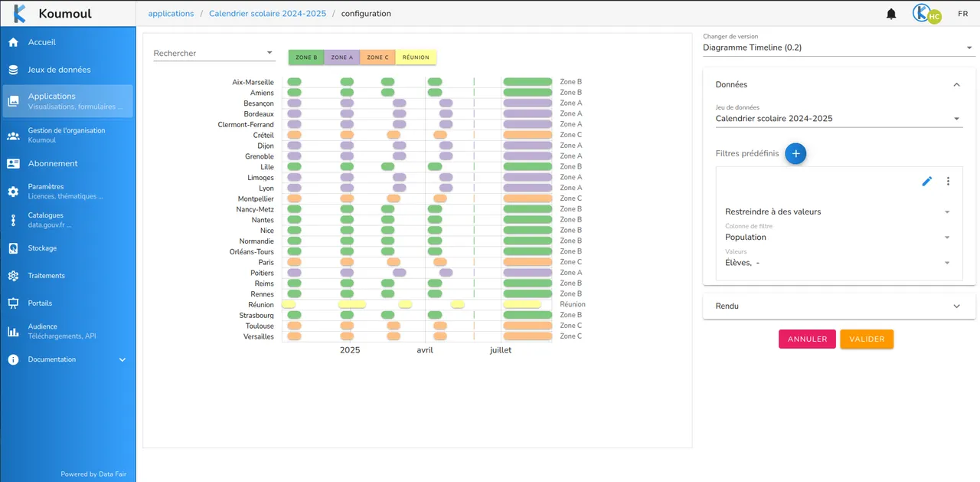Expand the Rendu panel
Screen dimensions: 980x482
click(x=839, y=306)
